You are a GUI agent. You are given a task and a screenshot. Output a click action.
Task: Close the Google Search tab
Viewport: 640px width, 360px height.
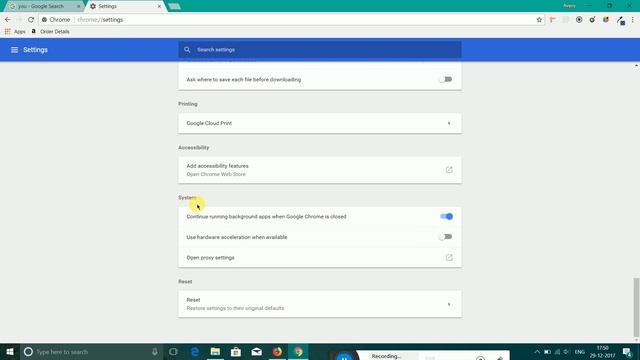78,7
